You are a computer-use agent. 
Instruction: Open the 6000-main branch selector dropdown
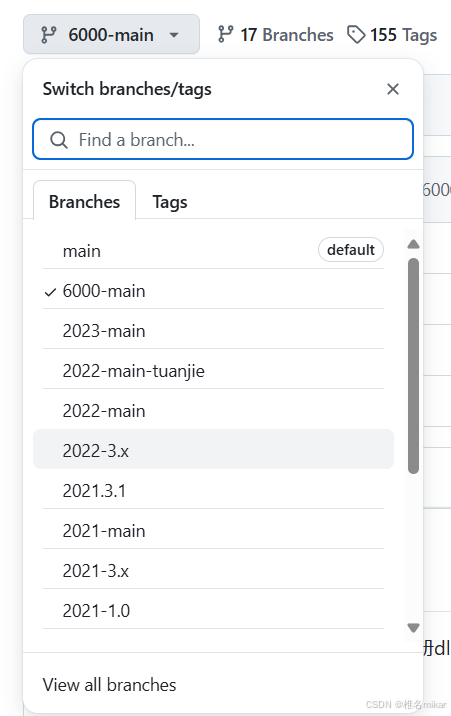point(111,34)
